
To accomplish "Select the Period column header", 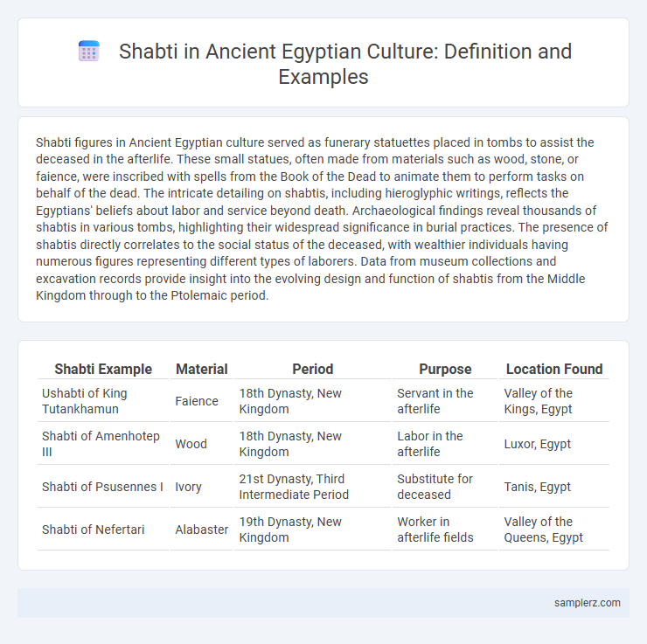I will 312,369.
